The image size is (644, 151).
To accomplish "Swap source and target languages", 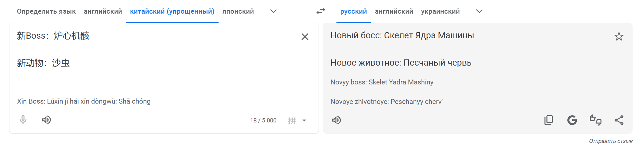I will [321, 11].
